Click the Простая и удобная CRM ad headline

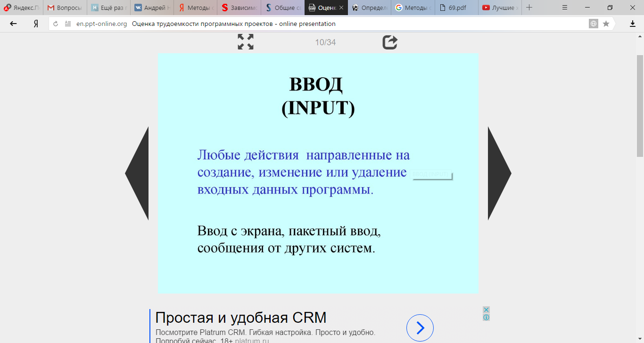241,318
